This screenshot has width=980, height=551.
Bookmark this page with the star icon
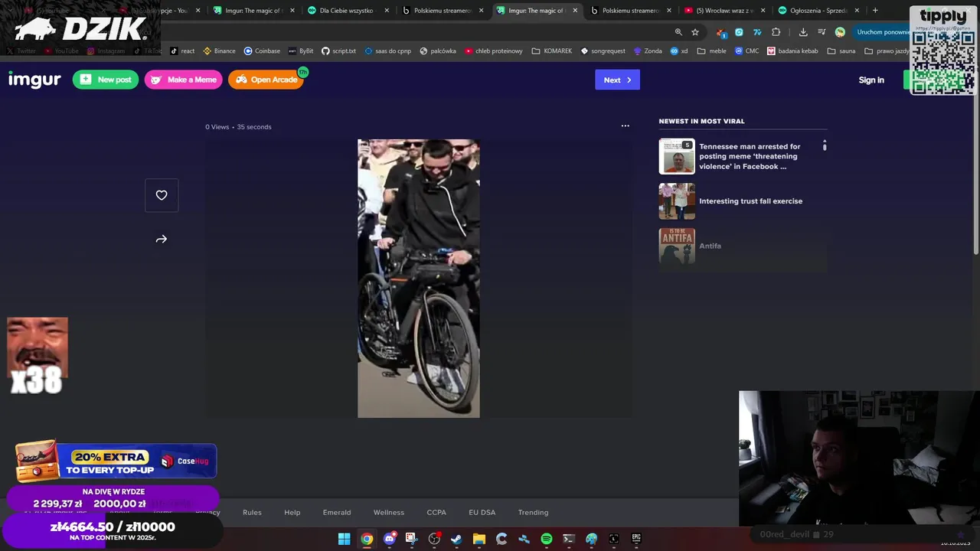pyautogui.click(x=695, y=32)
